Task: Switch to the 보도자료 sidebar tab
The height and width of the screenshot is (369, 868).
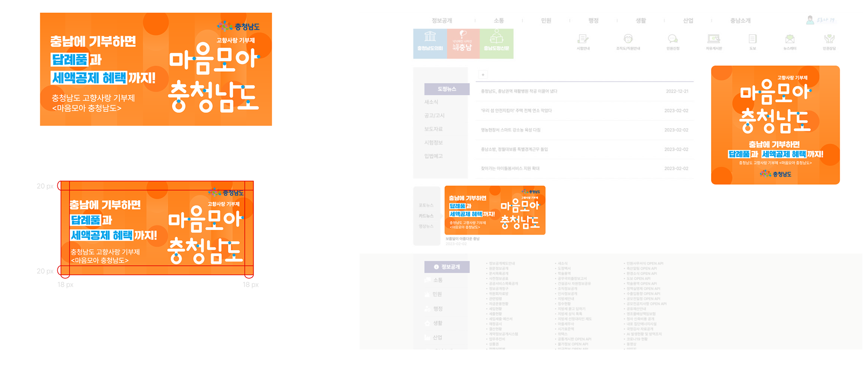Action: click(433, 129)
